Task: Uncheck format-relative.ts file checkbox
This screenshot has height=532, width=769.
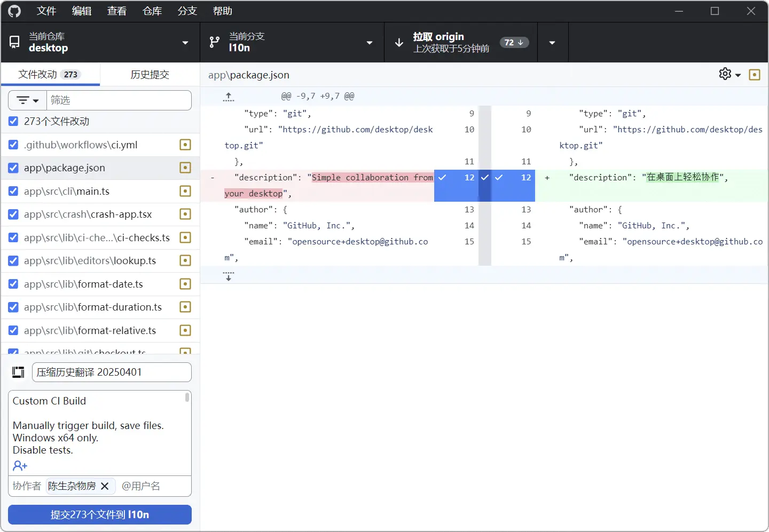Action: [13, 330]
